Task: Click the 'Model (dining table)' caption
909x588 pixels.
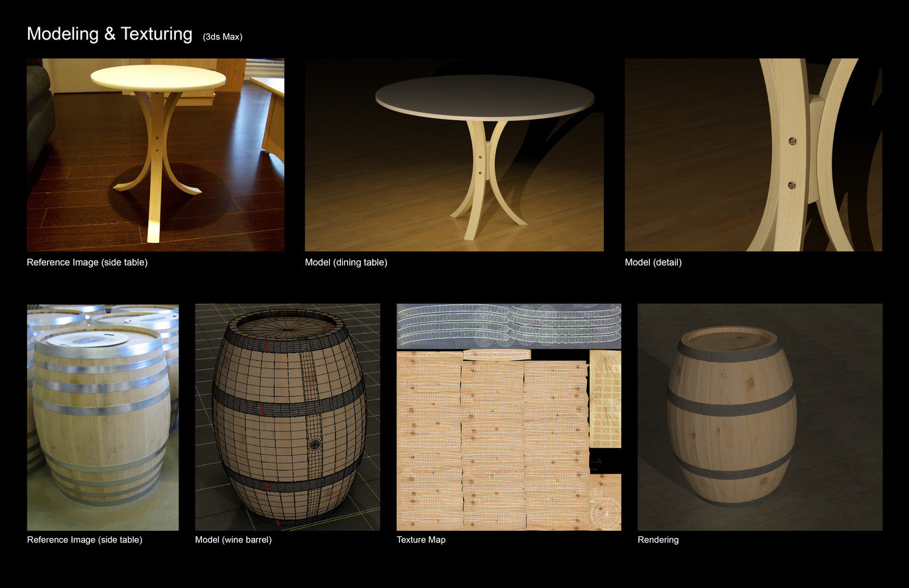Action: [x=347, y=262]
